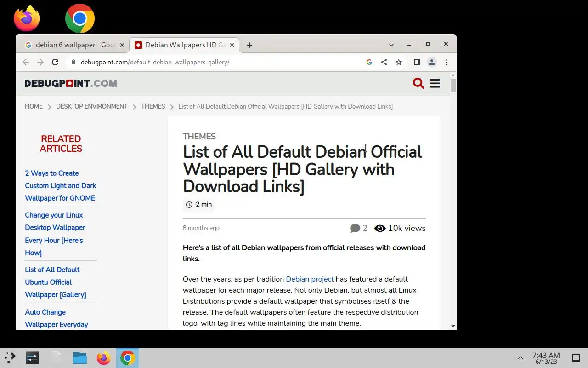Screen dimensions: 588x368
Task: Click the scrollbar down arrow
Action: coord(453,326)
